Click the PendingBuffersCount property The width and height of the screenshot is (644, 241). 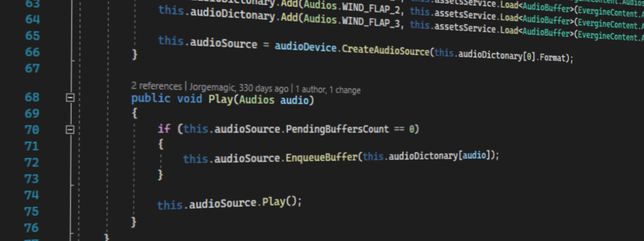coord(337,129)
